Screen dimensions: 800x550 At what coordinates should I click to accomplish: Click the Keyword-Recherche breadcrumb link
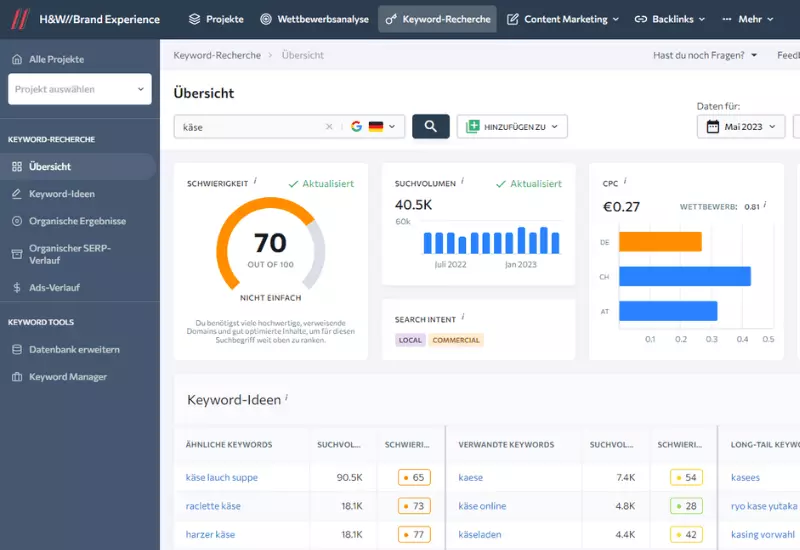pos(217,55)
